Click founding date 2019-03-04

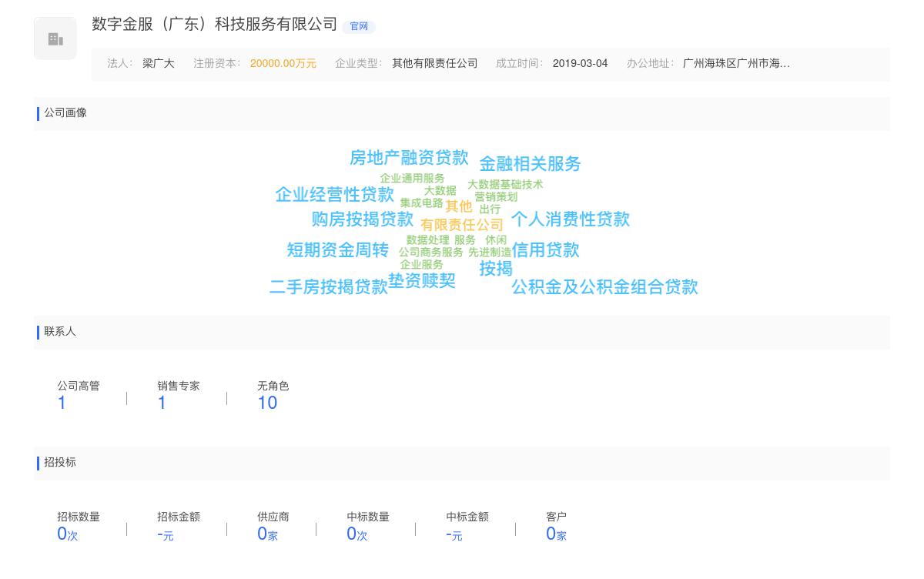pyautogui.click(x=580, y=63)
